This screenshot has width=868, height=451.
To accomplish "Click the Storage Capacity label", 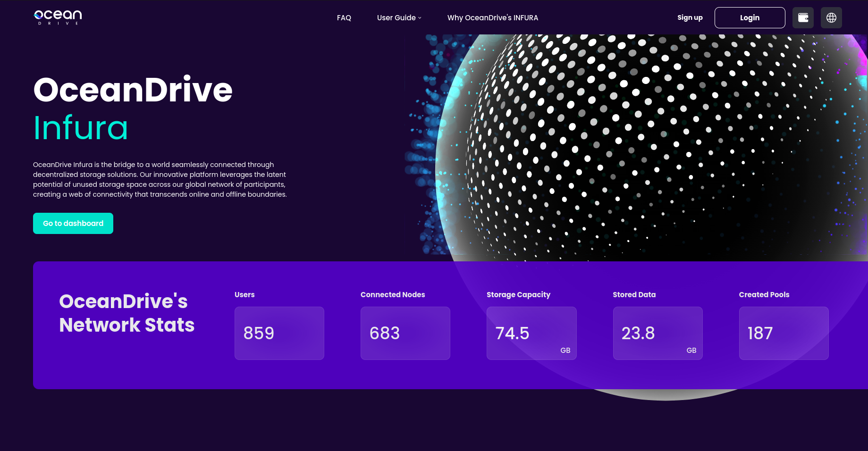I will click(x=518, y=294).
